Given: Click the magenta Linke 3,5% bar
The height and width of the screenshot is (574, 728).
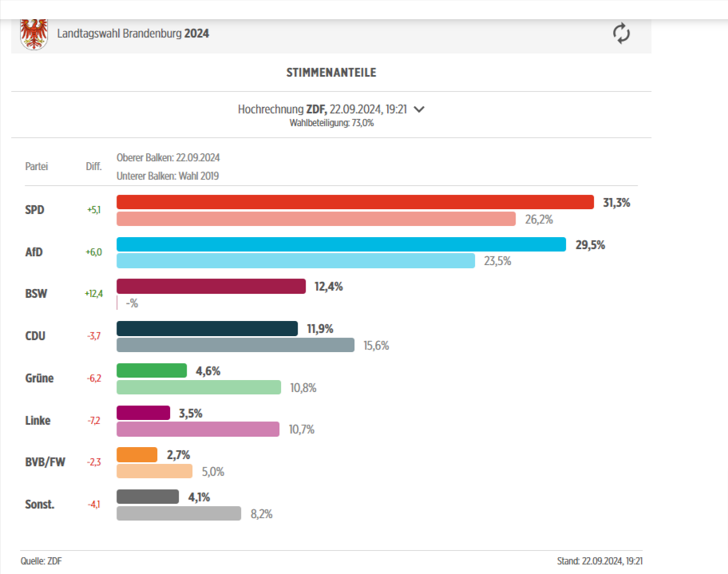Looking at the screenshot, I should pyautogui.click(x=143, y=413).
